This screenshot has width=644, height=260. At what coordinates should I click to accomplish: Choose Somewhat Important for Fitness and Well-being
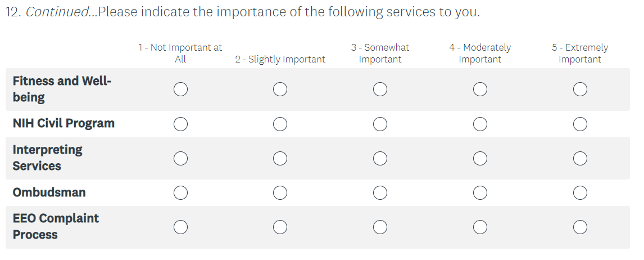(x=380, y=89)
